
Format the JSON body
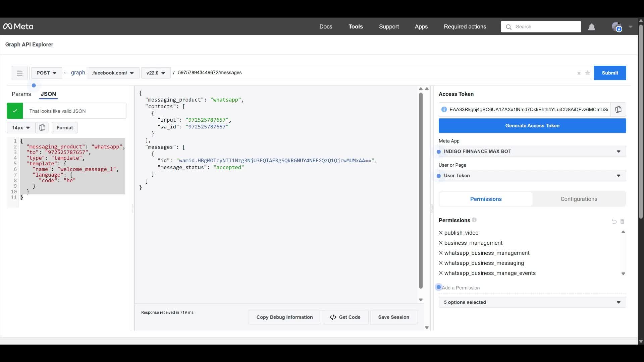click(65, 128)
